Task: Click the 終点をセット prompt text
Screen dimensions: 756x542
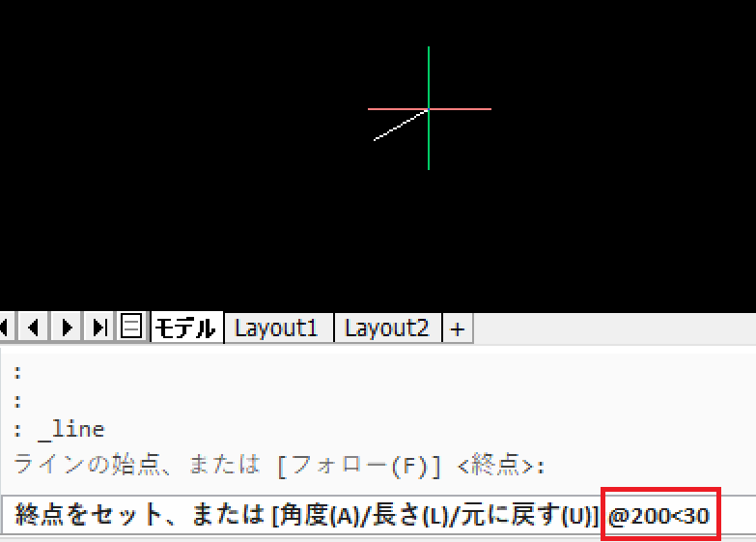Action: [306, 515]
